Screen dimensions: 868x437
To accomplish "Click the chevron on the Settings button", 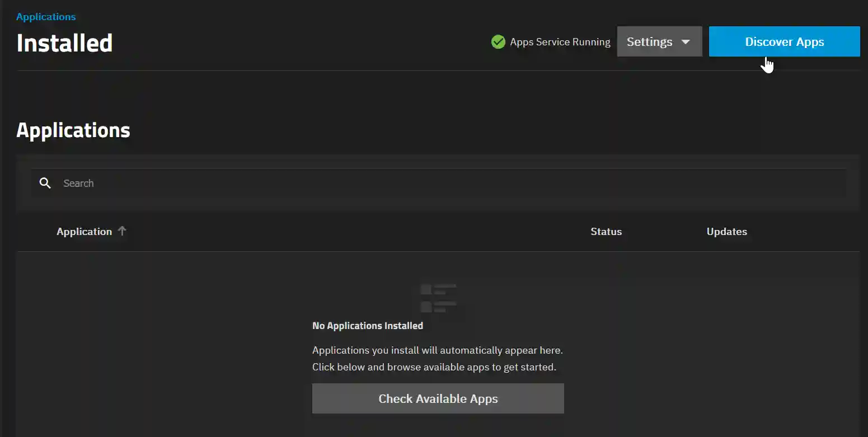I will (x=686, y=41).
